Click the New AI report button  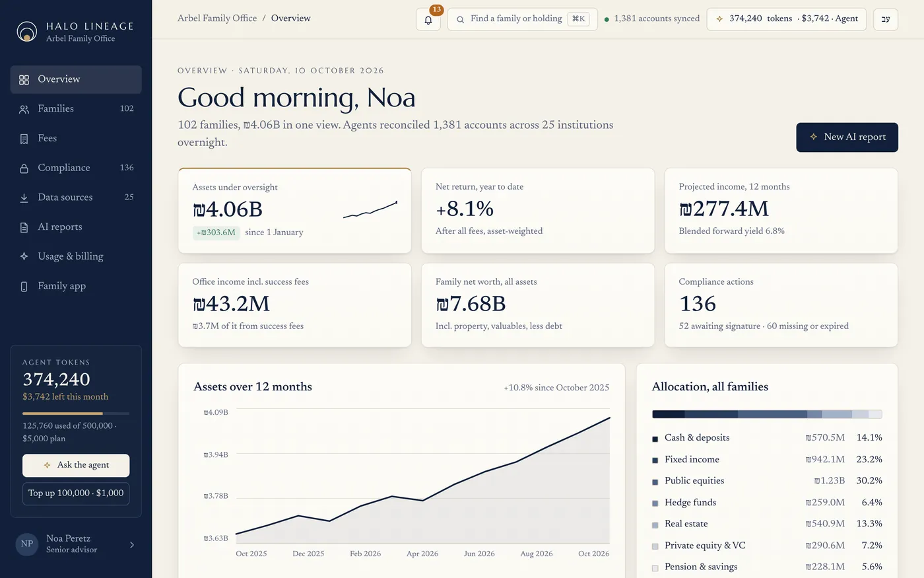pos(847,137)
